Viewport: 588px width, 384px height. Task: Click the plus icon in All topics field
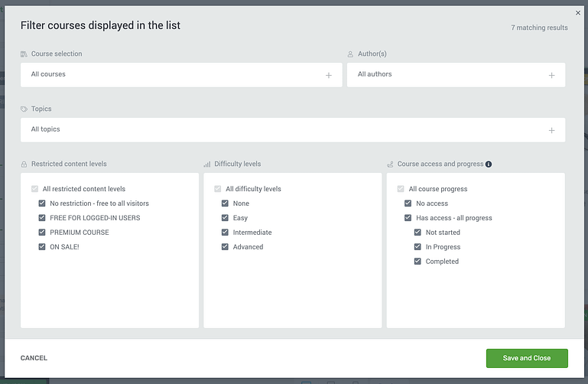click(551, 131)
